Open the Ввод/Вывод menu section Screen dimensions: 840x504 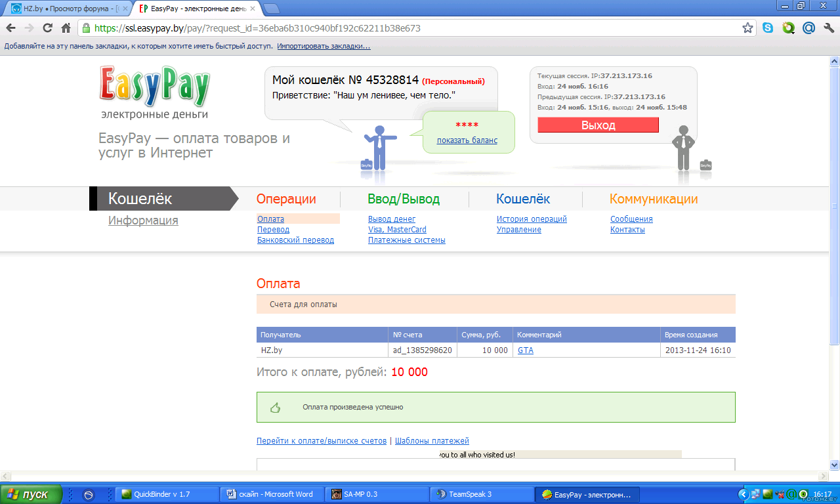click(x=404, y=199)
